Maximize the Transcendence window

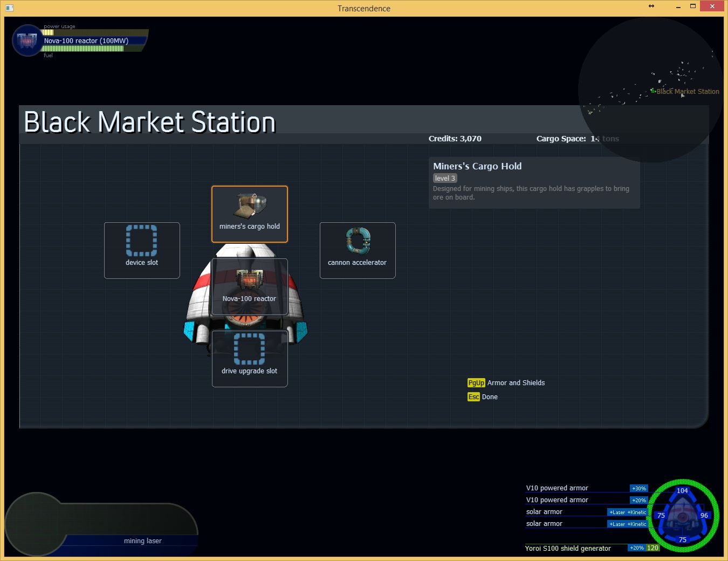coord(693,6)
